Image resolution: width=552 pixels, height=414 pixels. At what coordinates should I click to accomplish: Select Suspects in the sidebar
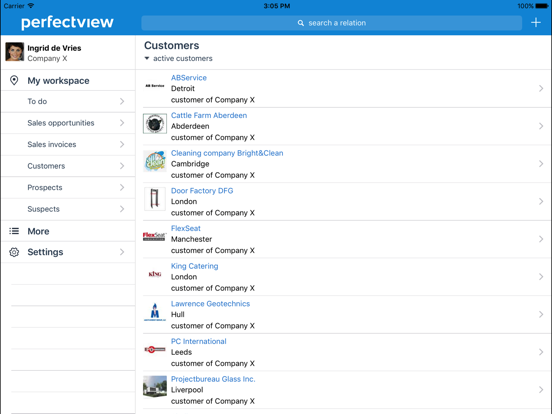tap(69, 209)
